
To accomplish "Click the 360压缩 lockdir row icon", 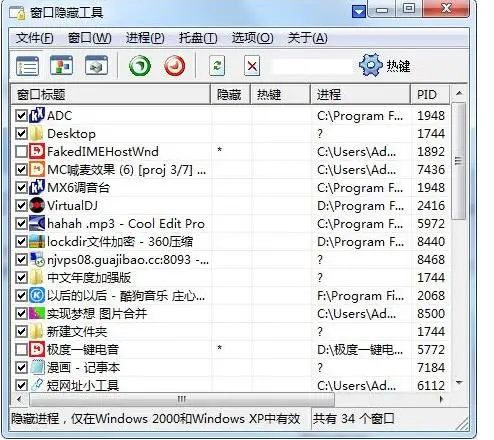I will (x=37, y=241).
